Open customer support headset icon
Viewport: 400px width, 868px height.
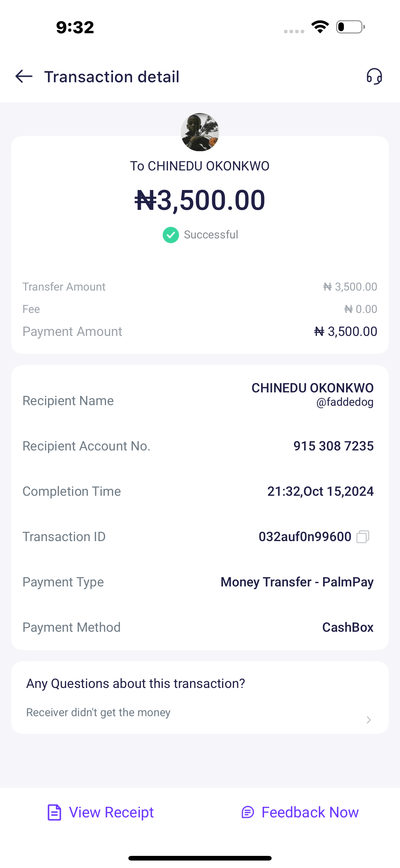coord(374,76)
